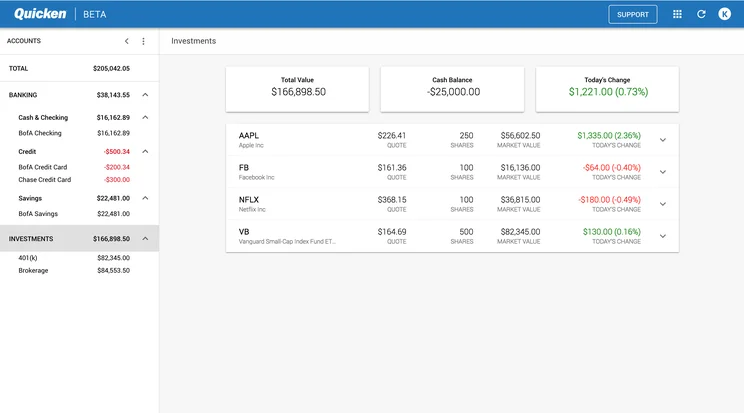
Task: Select the INVESTMENTS category label
Action: (31, 239)
